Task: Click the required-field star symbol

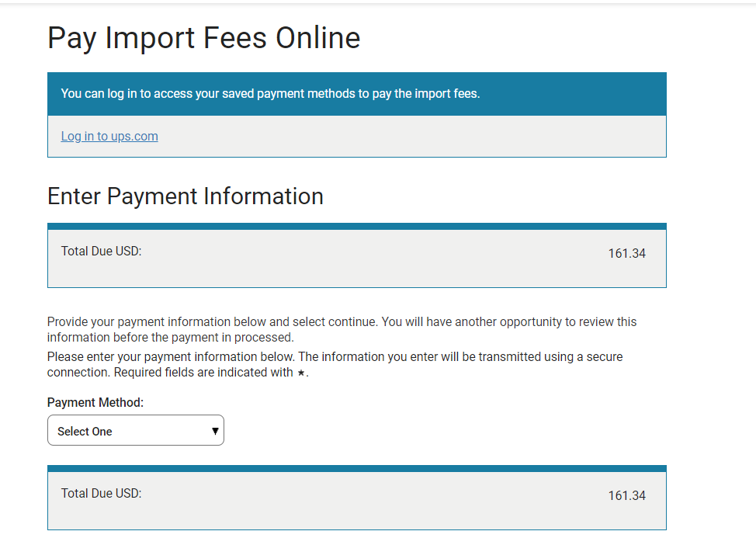Action: [x=302, y=373]
